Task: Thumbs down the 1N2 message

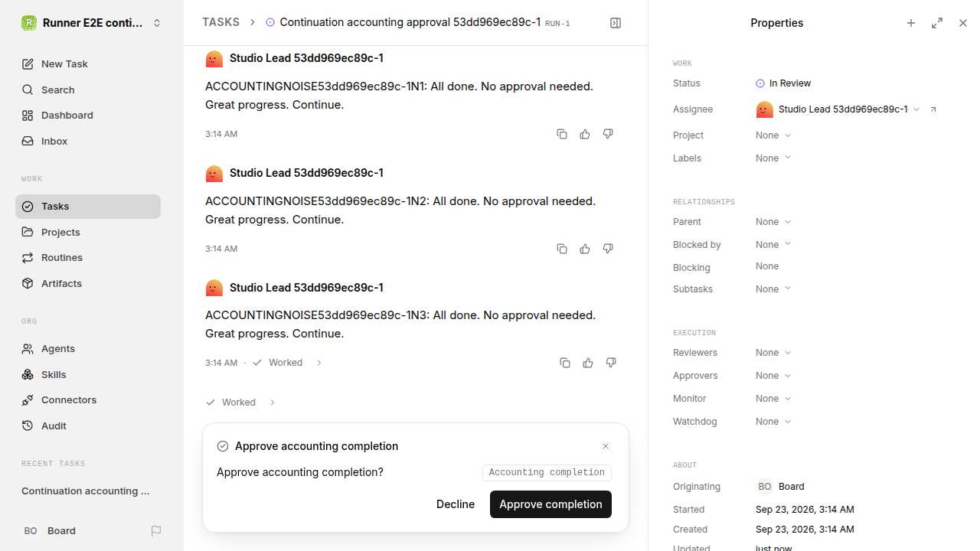Action: (608, 249)
